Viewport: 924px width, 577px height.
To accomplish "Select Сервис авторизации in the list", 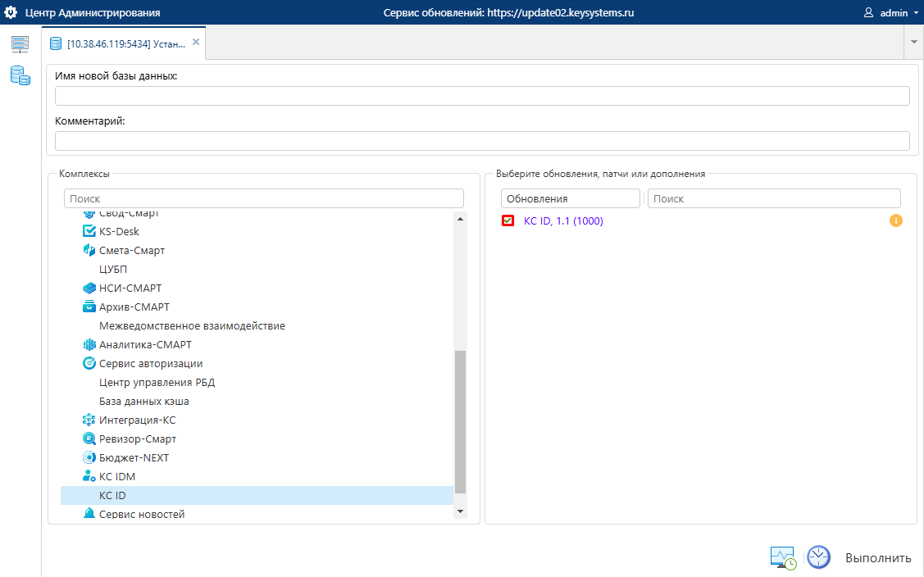I will (151, 364).
